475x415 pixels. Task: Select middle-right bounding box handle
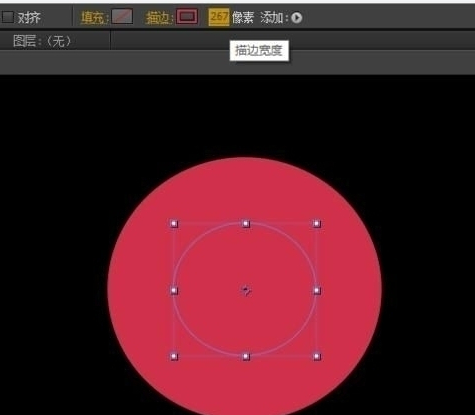click(x=317, y=291)
